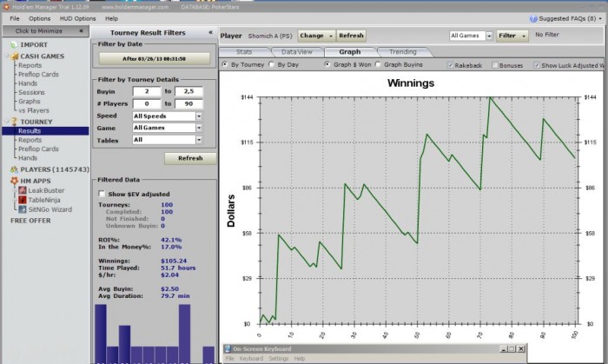Click Refresh button under tourney filters
Screen dimensions: 608x364
tap(190, 158)
